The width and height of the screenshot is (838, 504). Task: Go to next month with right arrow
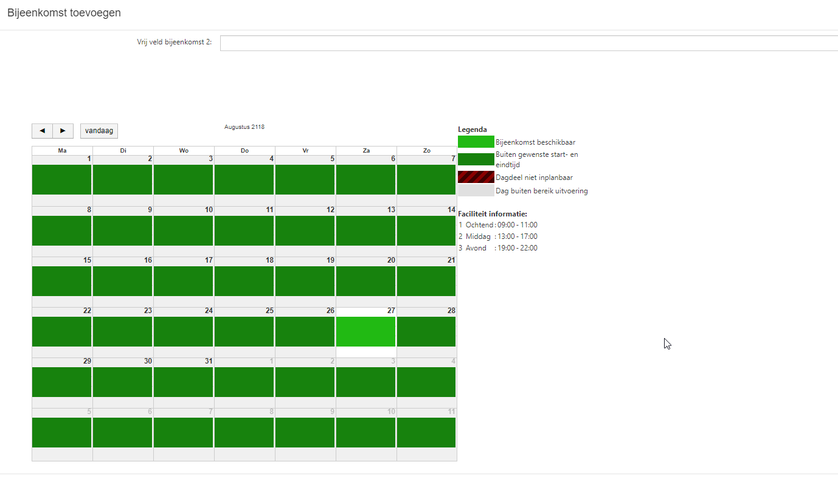tap(63, 131)
